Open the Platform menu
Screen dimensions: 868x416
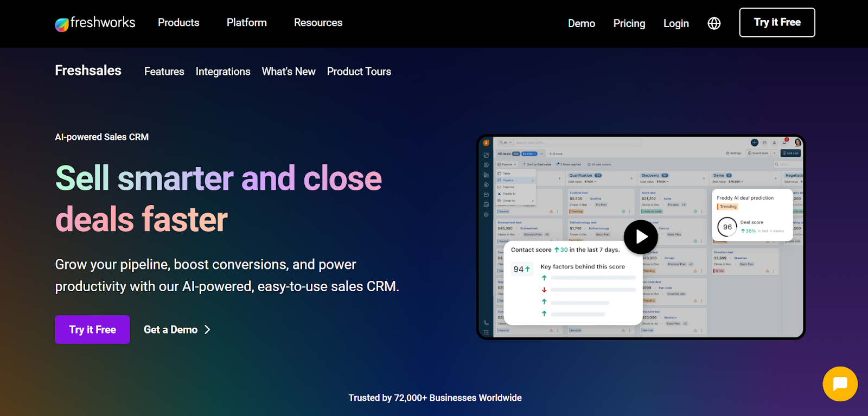coord(247,23)
